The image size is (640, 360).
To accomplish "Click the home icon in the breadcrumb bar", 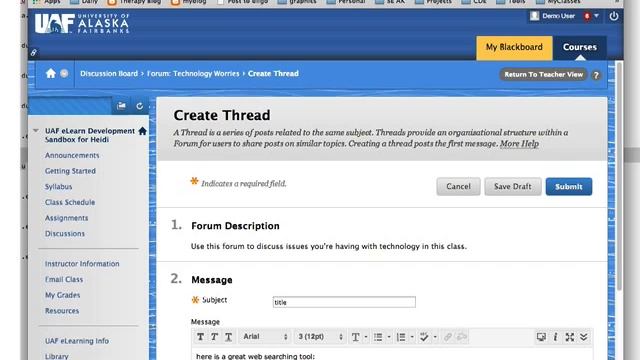I will tap(51, 73).
